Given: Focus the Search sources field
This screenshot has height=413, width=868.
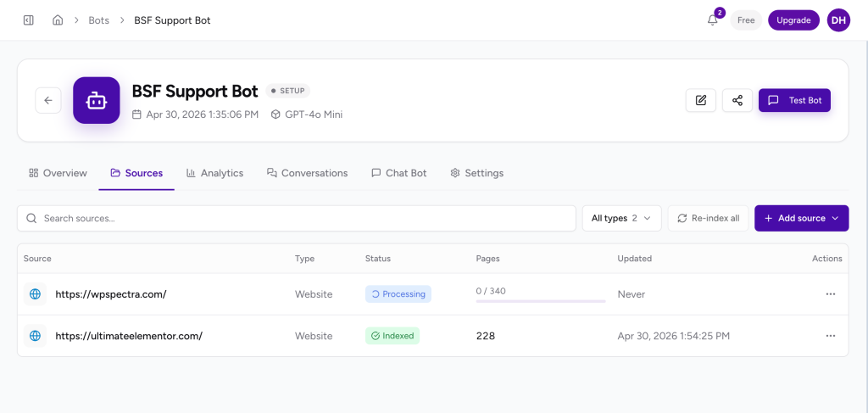Looking at the screenshot, I should pyautogui.click(x=297, y=218).
